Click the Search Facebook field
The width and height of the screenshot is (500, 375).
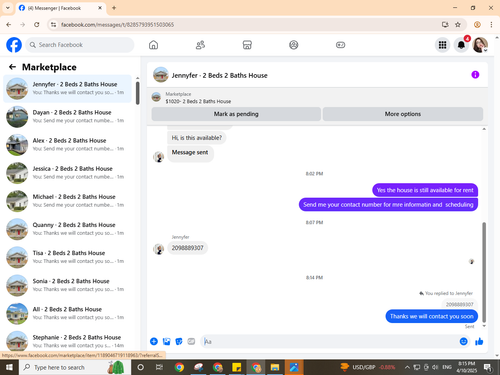[80, 45]
